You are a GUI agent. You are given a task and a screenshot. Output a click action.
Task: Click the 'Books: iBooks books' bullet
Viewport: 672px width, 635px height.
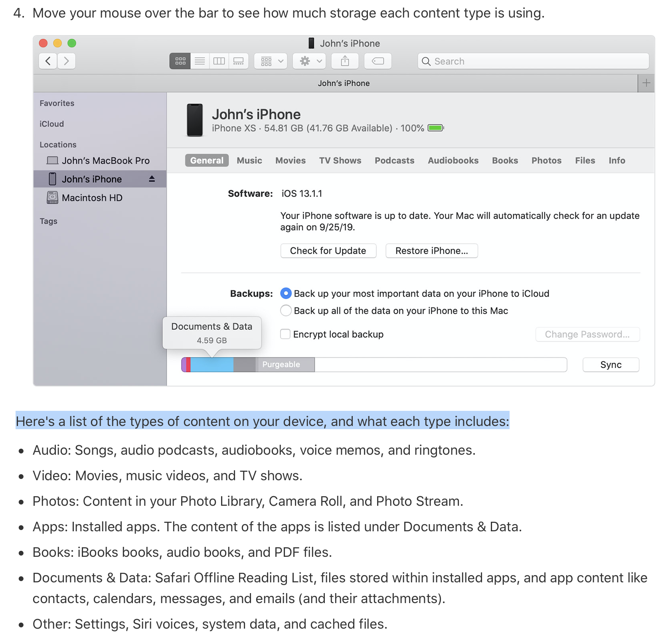(x=182, y=552)
